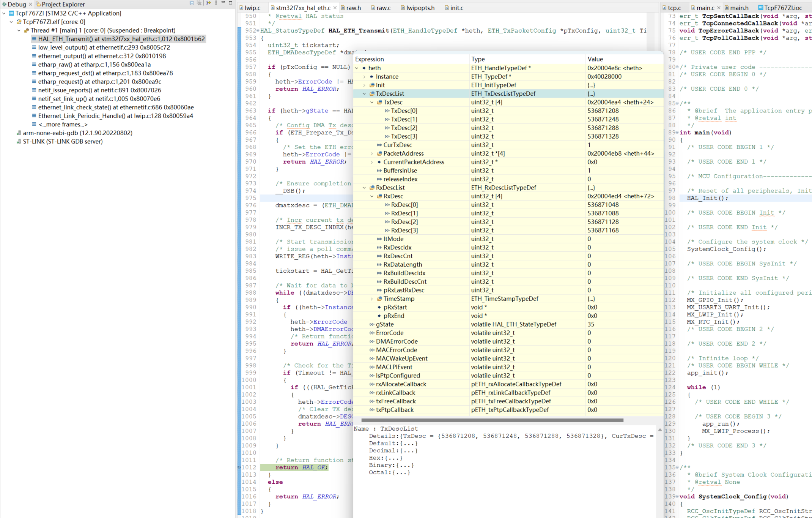Click the thread icon next to Thread #1
This screenshot has width=812, height=518.
coord(26,30)
